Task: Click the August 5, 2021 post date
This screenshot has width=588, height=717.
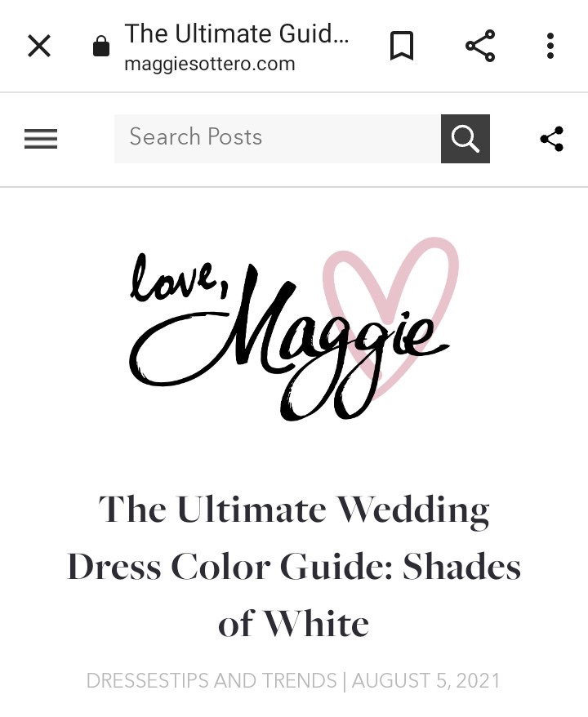Action: point(426,680)
